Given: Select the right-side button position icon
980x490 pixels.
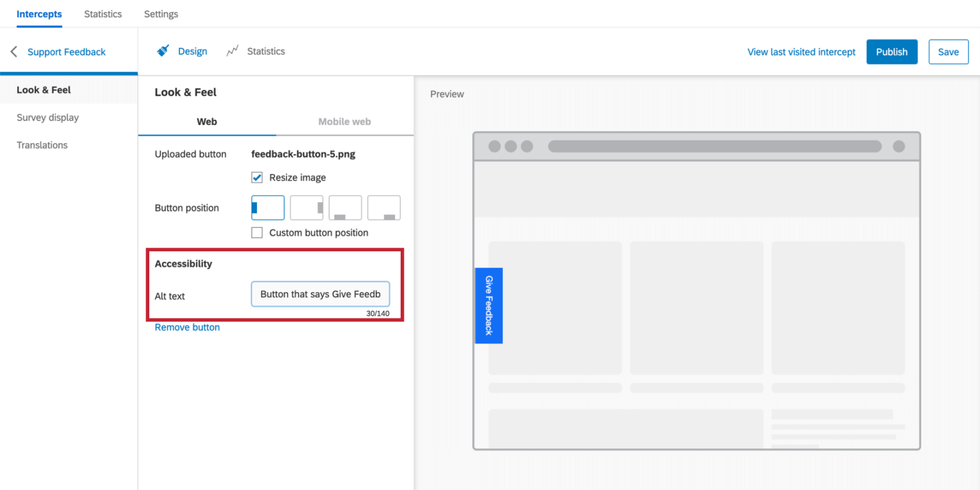Looking at the screenshot, I should pos(306,208).
